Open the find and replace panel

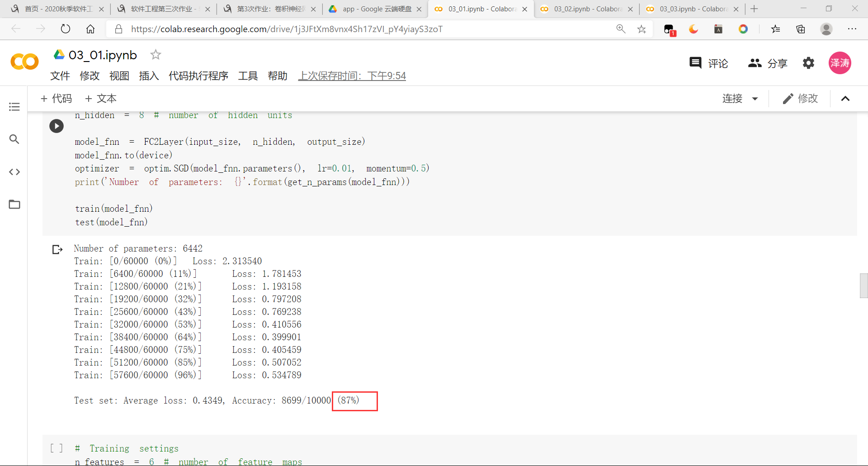pyautogui.click(x=14, y=139)
